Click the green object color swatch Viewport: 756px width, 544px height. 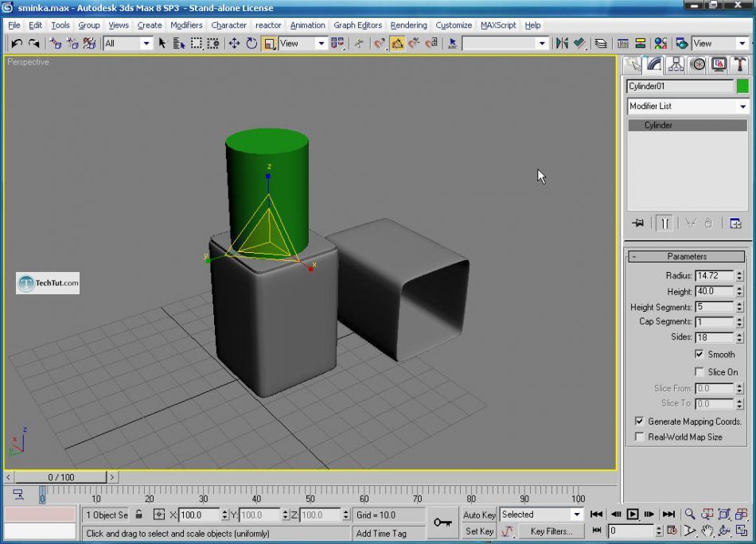point(742,87)
